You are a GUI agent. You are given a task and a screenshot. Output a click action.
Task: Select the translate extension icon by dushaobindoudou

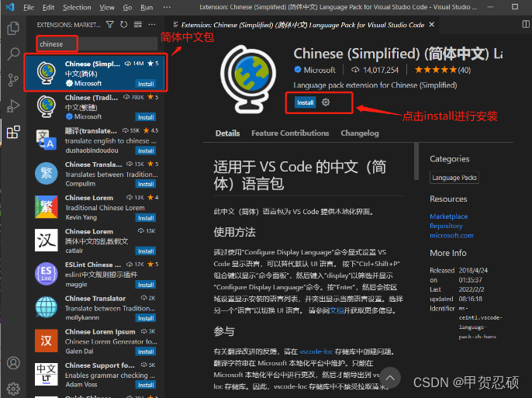coord(47,140)
